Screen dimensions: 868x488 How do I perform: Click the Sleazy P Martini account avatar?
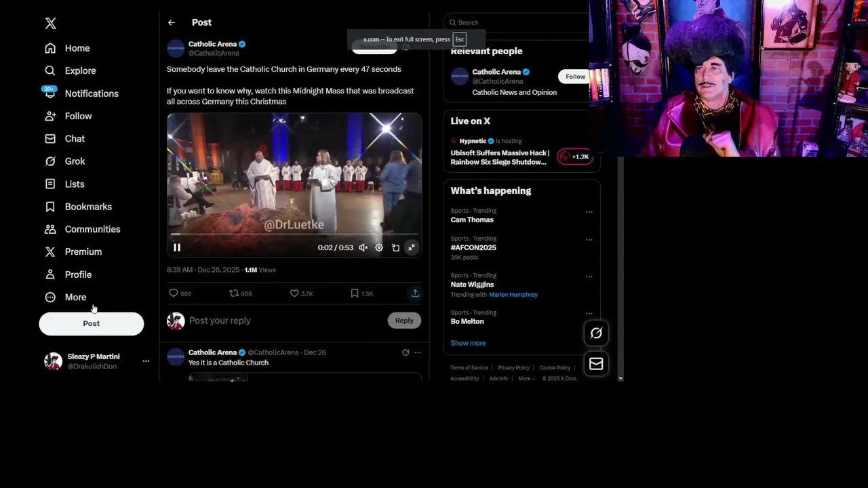53,361
